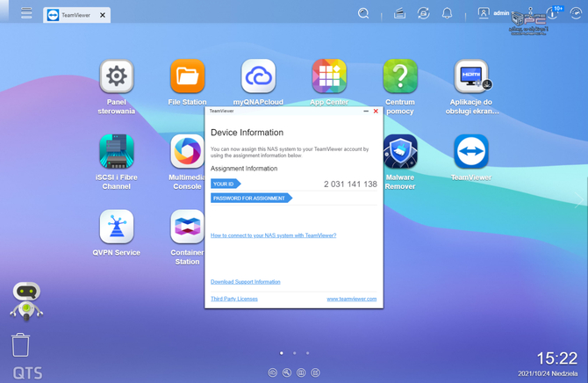Close the TeamViewer Device Information window

point(376,112)
